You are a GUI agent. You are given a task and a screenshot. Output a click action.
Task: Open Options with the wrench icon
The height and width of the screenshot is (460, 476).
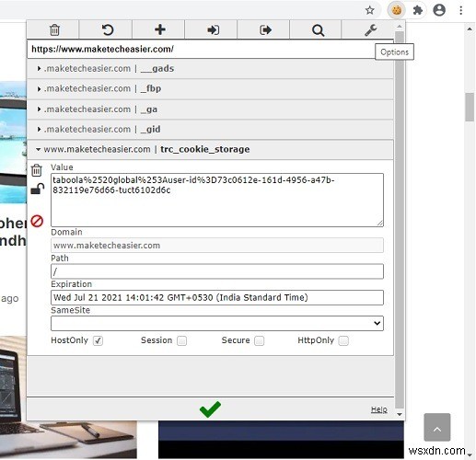[x=370, y=30]
